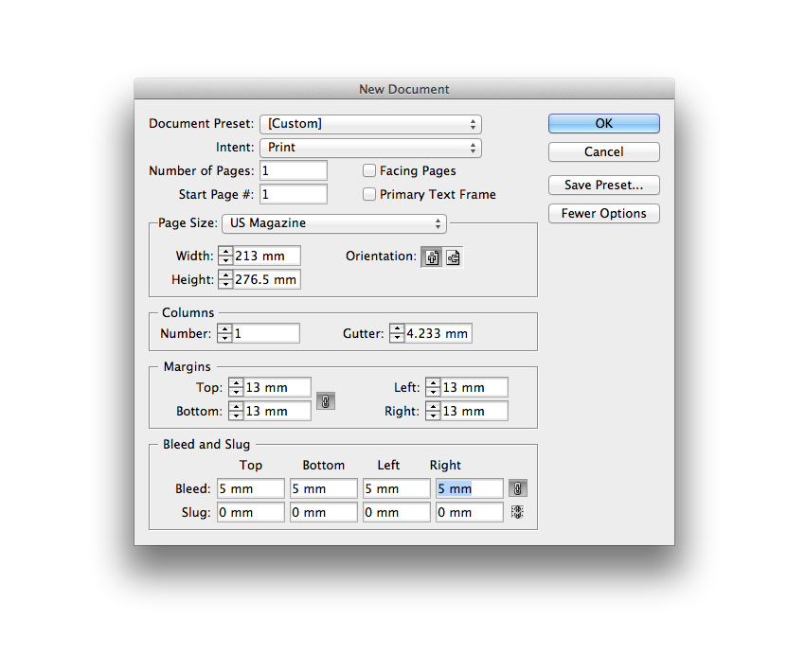Enable the Facing Pages checkbox
This screenshot has height=672, width=805.
pyautogui.click(x=369, y=171)
